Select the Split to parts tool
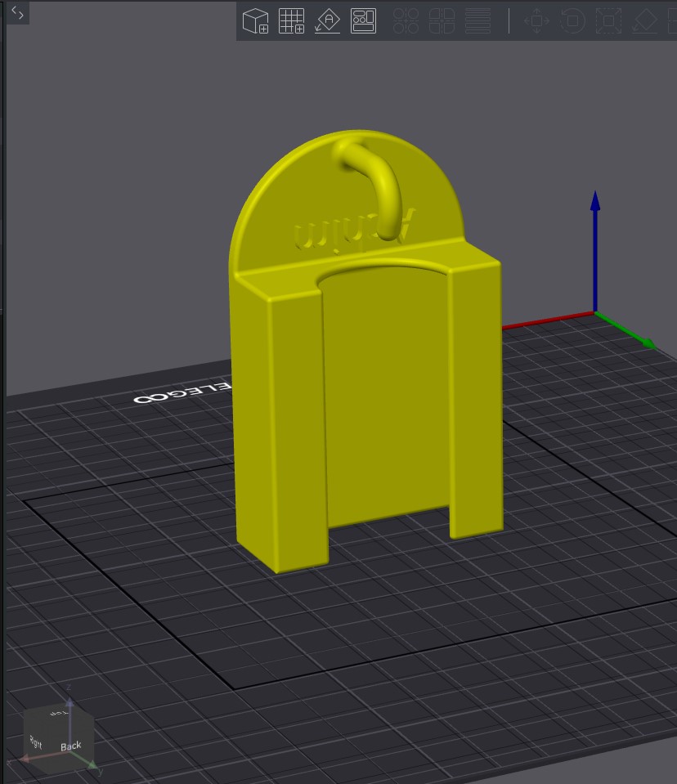Screen dimensions: 677x784 pos(442,21)
